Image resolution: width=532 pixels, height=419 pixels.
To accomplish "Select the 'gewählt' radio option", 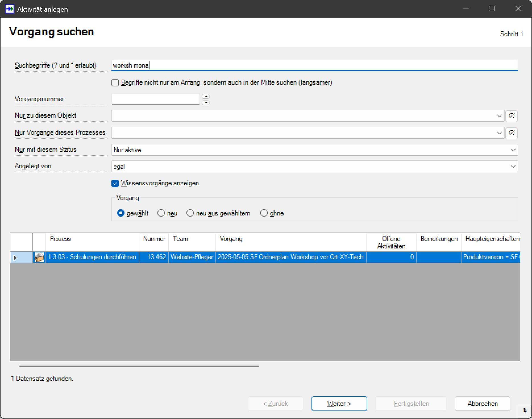I will pyautogui.click(x=121, y=213).
